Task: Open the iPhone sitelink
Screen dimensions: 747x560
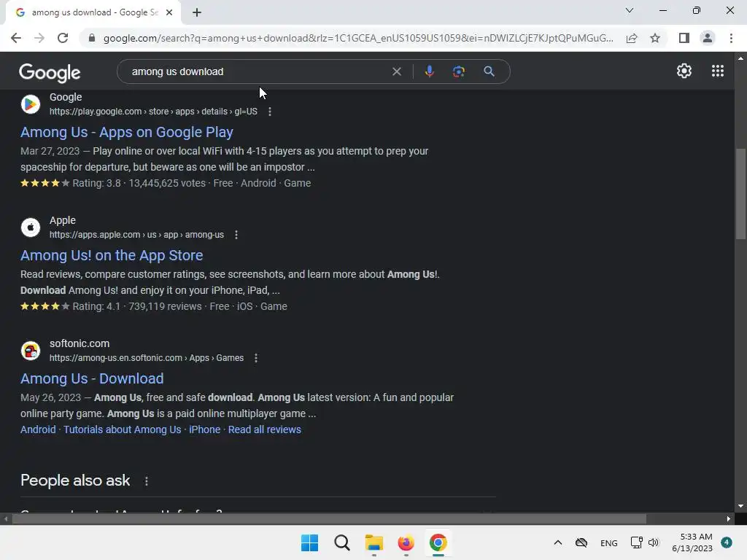Action: click(x=205, y=429)
